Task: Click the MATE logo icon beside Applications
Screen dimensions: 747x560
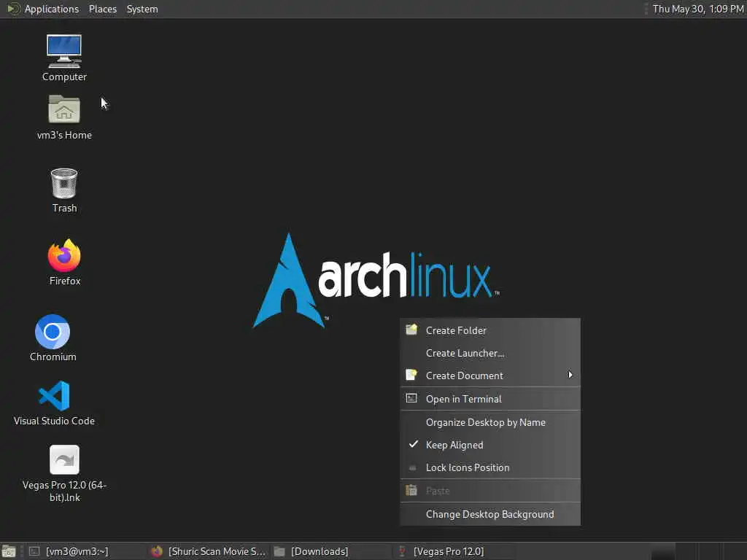Action: pyautogui.click(x=13, y=9)
